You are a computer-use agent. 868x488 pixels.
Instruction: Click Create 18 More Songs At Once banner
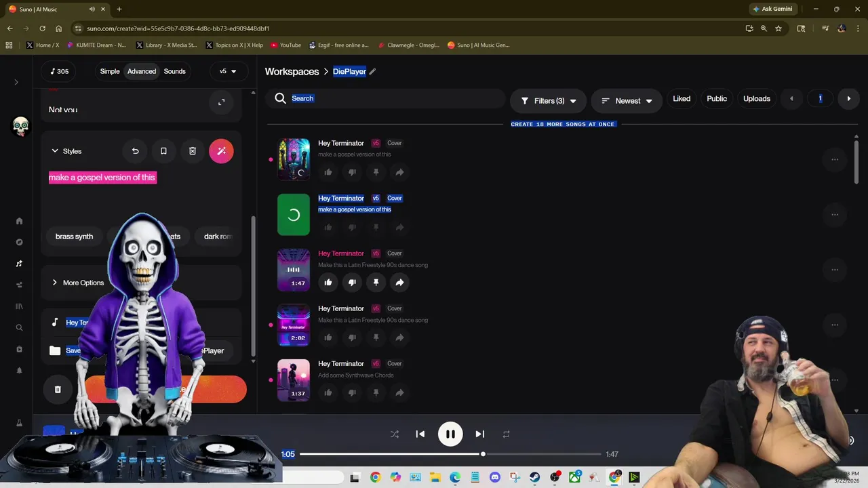(x=563, y=125)
